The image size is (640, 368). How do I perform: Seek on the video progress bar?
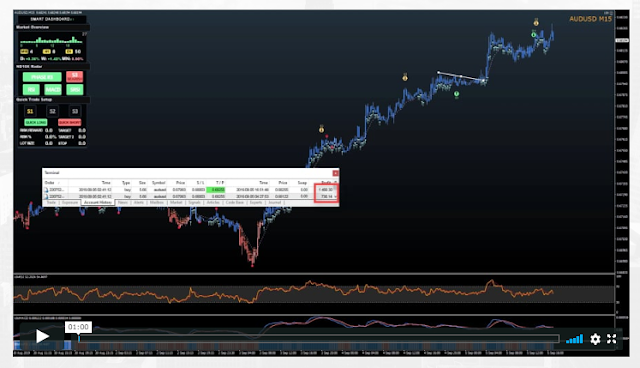pyautogui.click(x=318, y=338)
